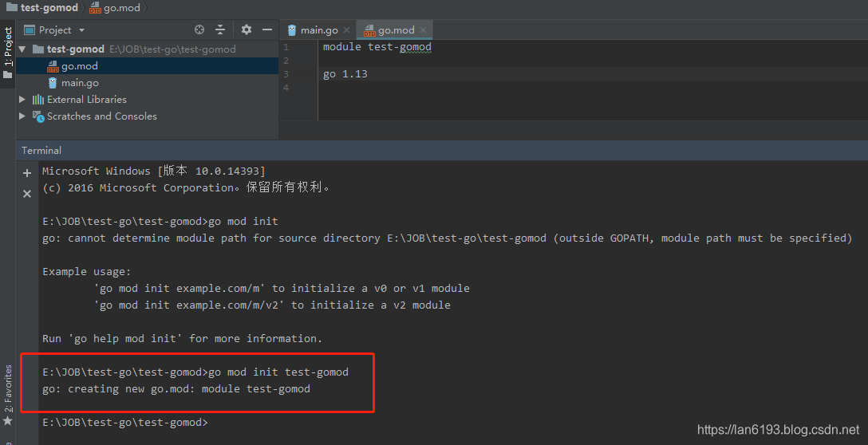868x445 pixels.
Task: Click the last terminal prompt line
Action: [x=125, y=423]
